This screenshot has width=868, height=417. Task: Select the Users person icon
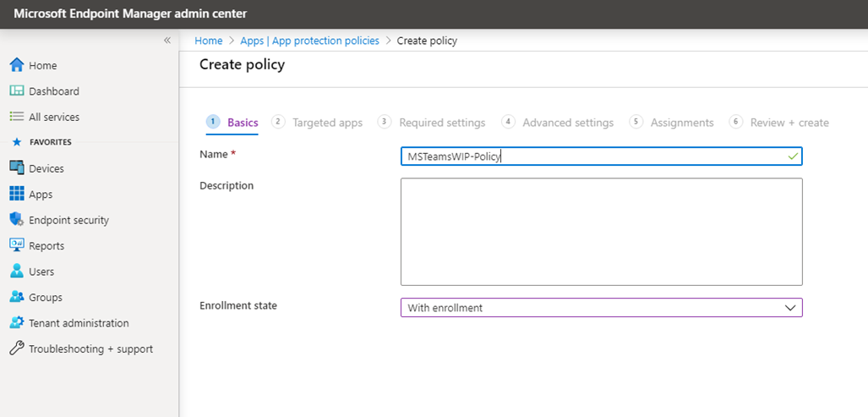tap(17, 272)
